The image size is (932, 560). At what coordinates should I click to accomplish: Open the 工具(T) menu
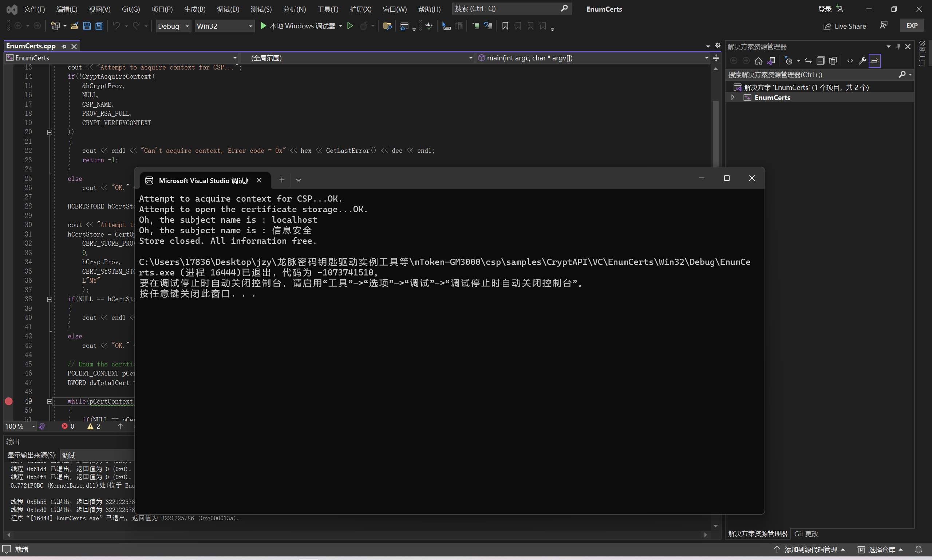(x=327, y=9)
